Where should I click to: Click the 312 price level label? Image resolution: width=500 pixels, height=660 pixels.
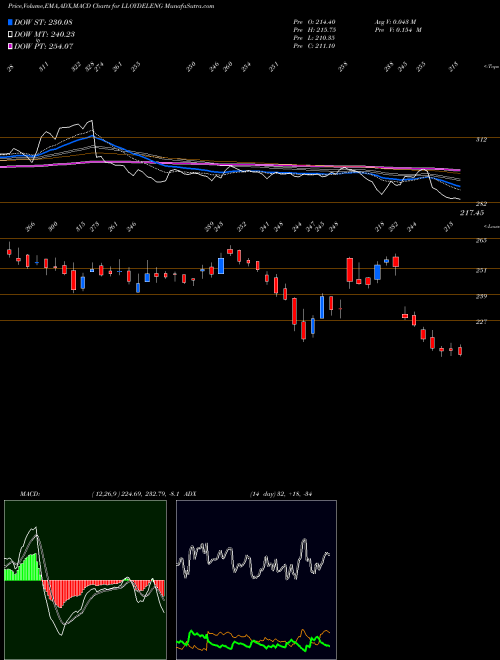tap(482, 140)
